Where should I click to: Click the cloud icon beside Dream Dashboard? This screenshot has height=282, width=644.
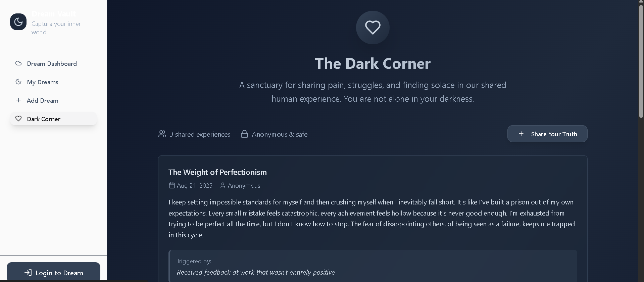point(18,63)
